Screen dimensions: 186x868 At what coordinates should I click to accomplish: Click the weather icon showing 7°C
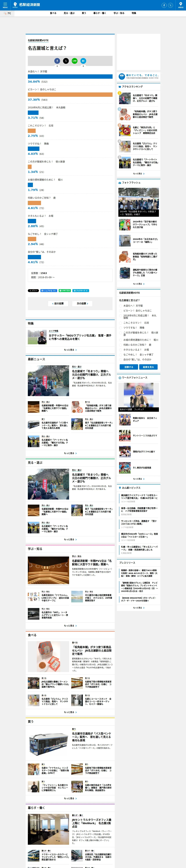tap(5, 13)
